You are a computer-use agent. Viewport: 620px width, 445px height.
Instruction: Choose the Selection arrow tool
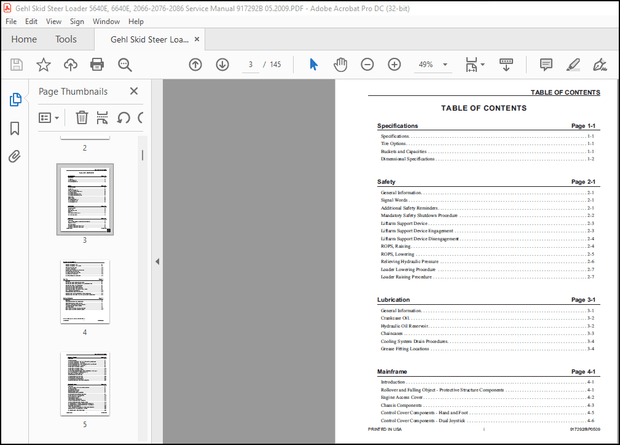[314, 64]
